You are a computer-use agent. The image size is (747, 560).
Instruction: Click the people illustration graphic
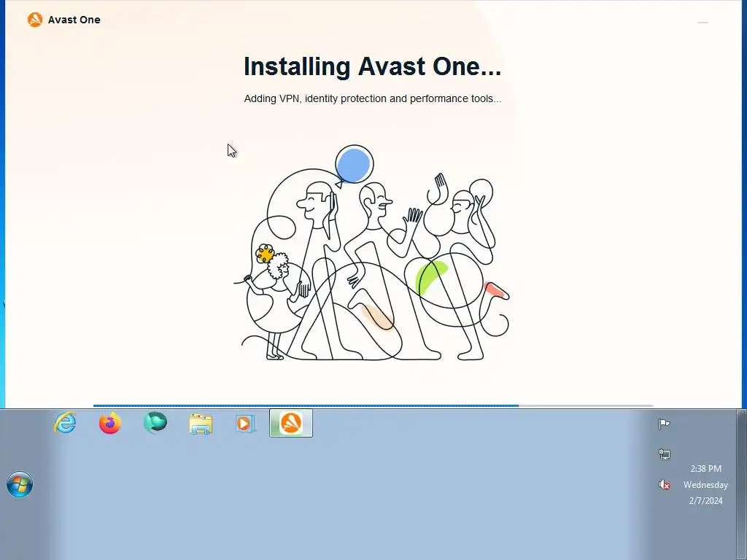(x=371, y=252)
